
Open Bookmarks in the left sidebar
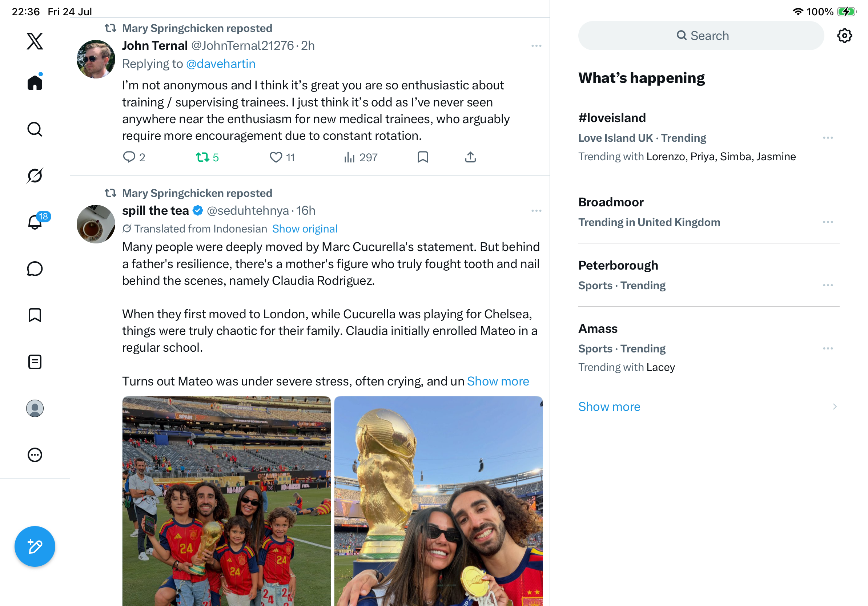click(x=35, y=315)
